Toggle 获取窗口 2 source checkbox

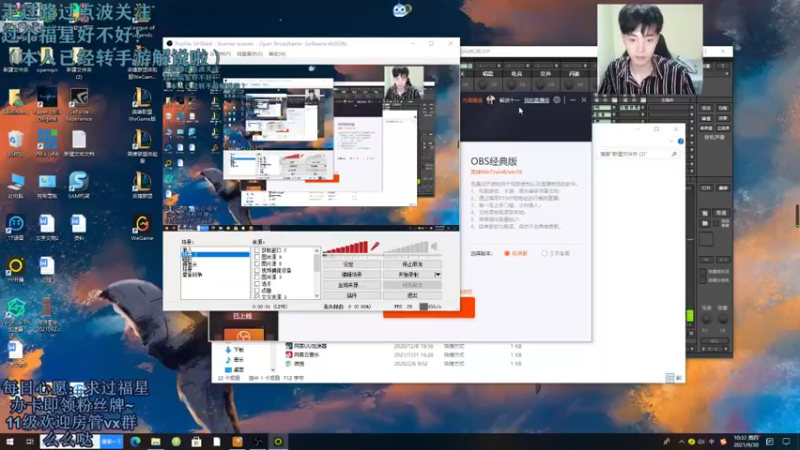[257, 251]
